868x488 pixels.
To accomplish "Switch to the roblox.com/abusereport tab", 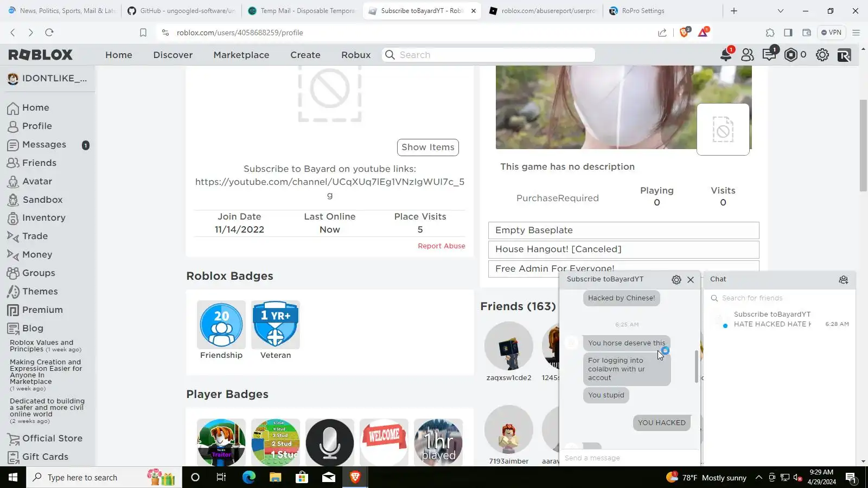I will click(x=542, y=11).
